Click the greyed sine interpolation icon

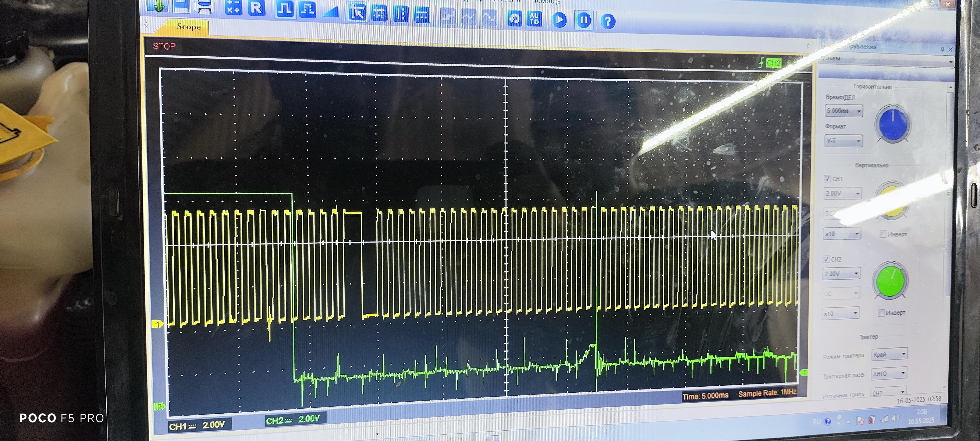(489, 18)
